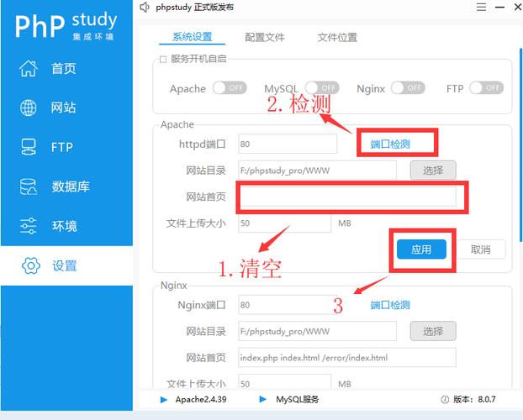
Task: Go to FTP label in the sidebar
Action: pos(62,147)
